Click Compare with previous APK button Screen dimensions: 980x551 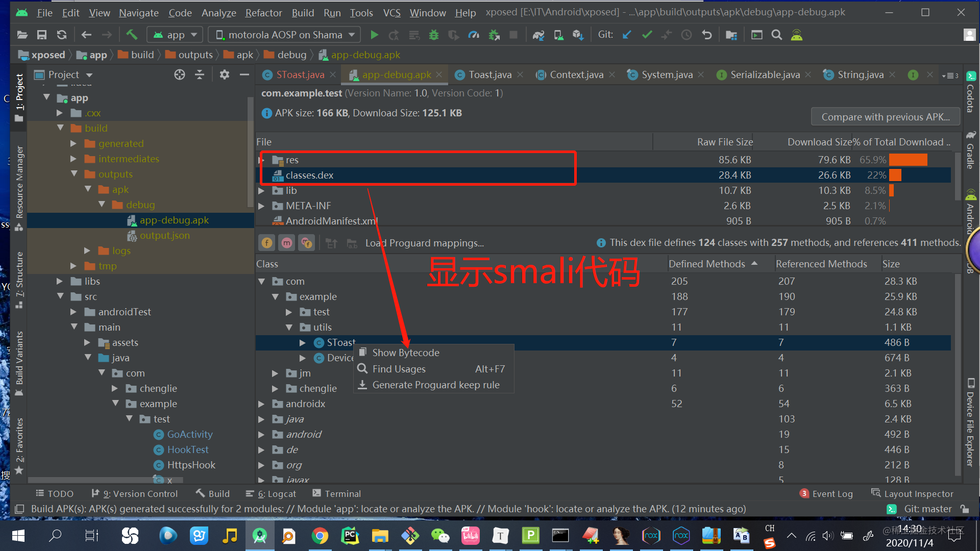coord(885,116)
